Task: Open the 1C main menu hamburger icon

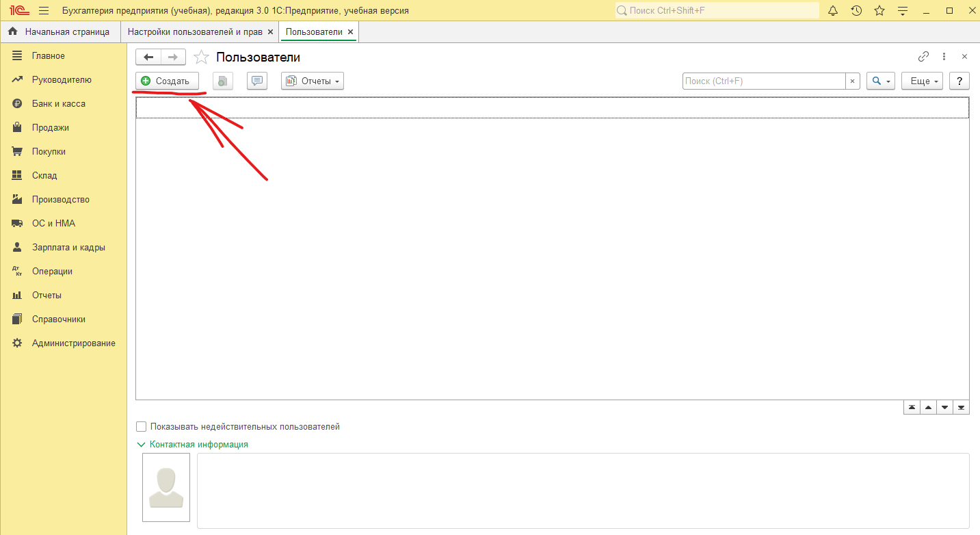Action: (x=44, y=10)
